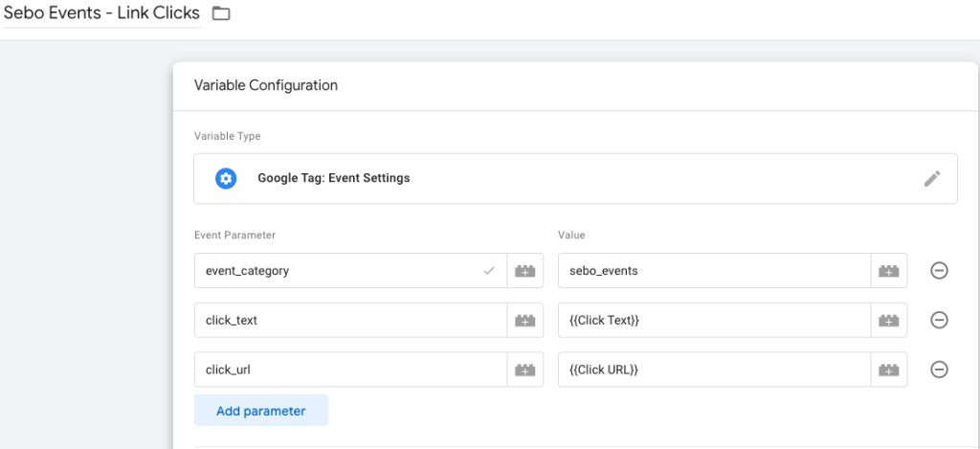Insert variable for event_category parameter name
This screenshot has width=980, height=449.
pyautogui.click(x=525, y=271)
